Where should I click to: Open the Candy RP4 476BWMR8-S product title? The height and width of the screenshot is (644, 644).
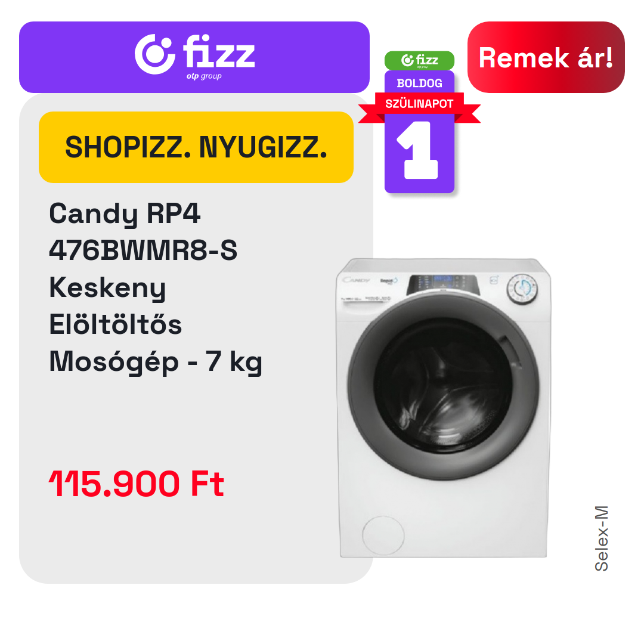pos(143,231)
